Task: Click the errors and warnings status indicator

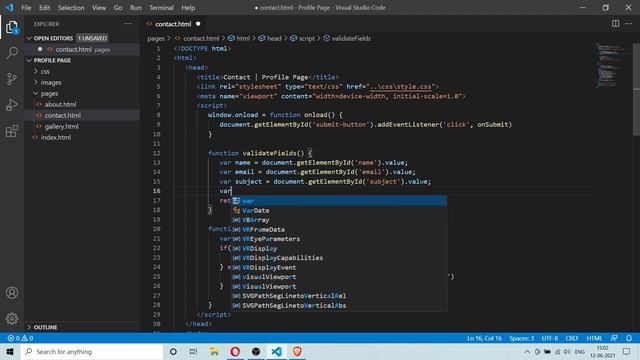Action: point(20,338)
